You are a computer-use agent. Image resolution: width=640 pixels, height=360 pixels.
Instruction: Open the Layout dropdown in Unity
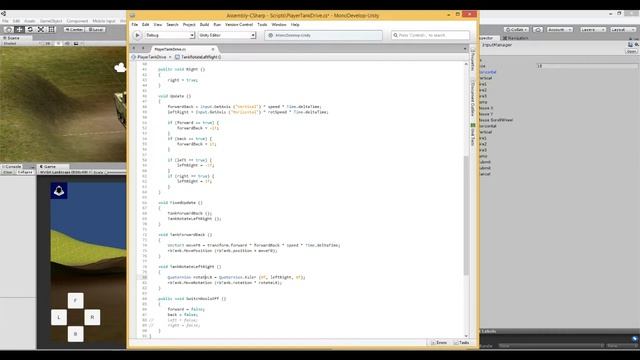click(x=622, y=29)
